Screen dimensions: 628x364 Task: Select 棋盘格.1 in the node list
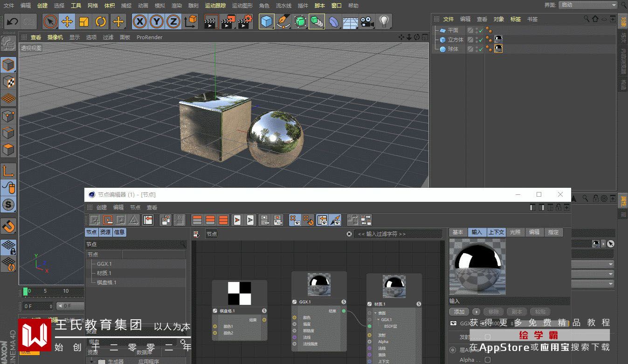click(x=106, y=282)
